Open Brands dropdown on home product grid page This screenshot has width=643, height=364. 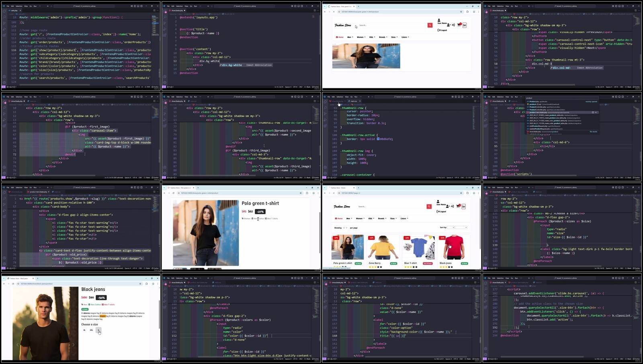382,219
